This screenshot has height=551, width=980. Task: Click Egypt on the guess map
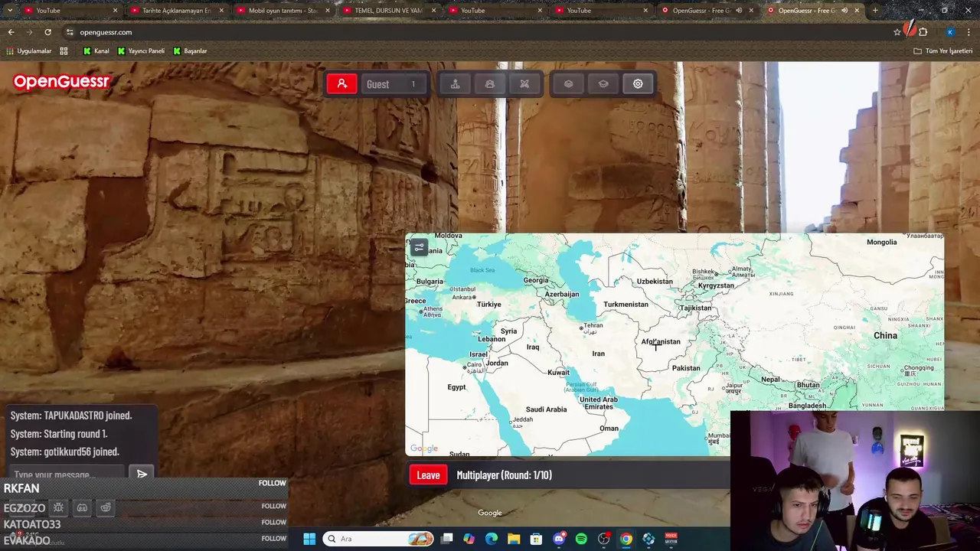click(456, 387)
